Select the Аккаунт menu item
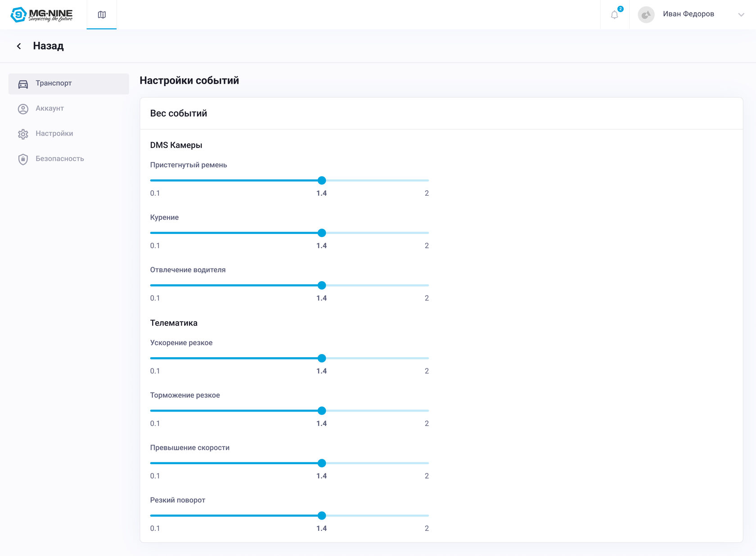The image size is (756, 556). click(49, 108)
